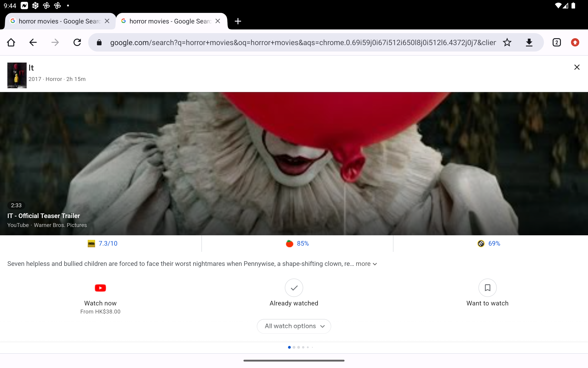Click the IT - Official Teaser Trailer title
Viewport: 588px width, 368px height.
(x=43, y=216)
